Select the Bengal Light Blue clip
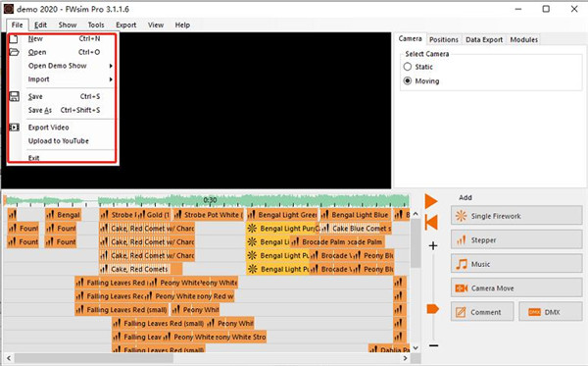 pos(356,215)
